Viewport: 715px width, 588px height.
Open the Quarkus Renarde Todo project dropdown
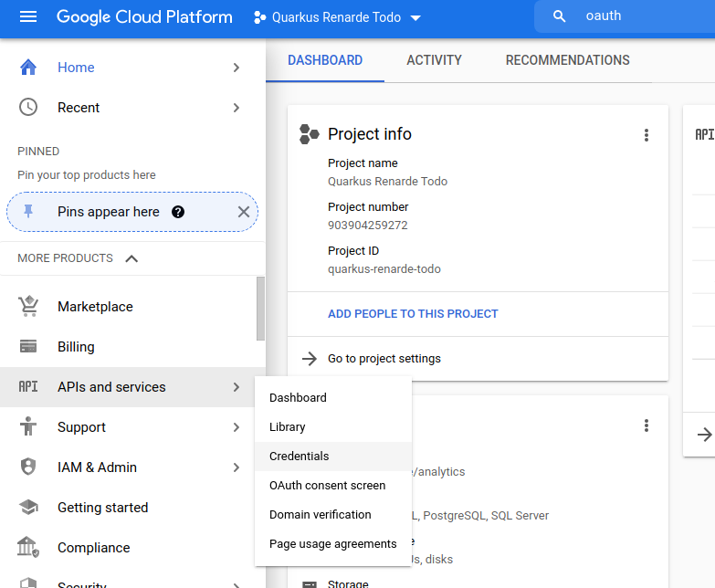point(337,17)
